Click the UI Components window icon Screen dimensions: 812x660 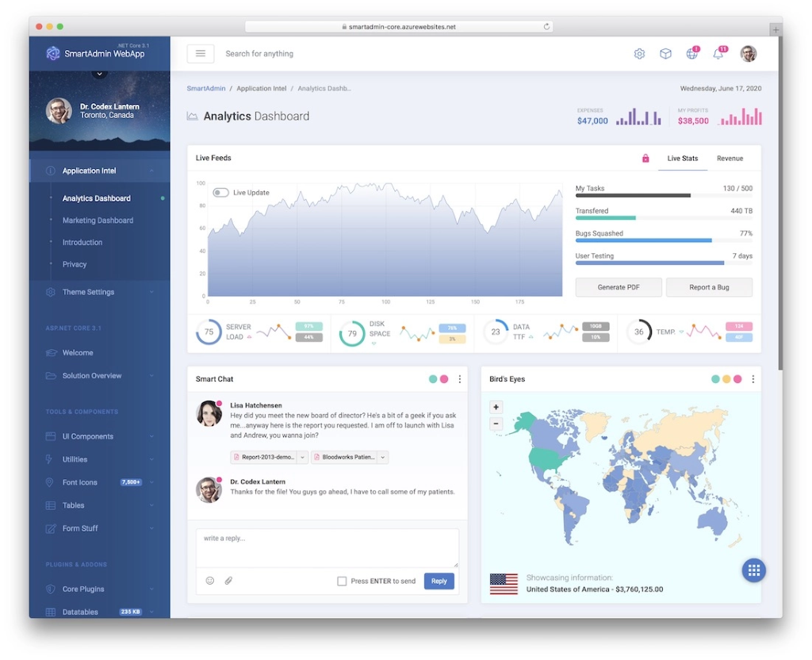pos(51,436)
